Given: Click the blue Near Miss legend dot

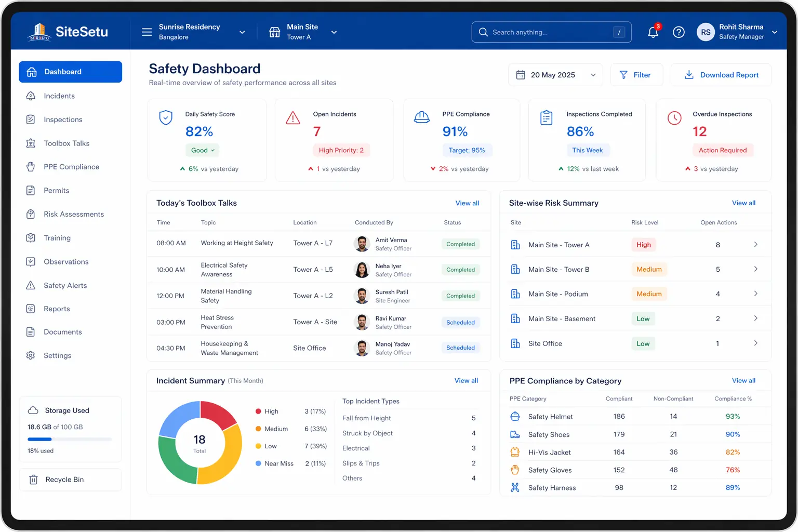Looking at the screenshot, I should click(x=258, y=463).
